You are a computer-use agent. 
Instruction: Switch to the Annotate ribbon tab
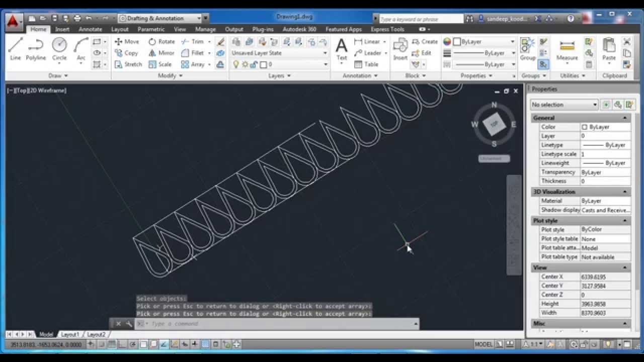click(90, 29)
